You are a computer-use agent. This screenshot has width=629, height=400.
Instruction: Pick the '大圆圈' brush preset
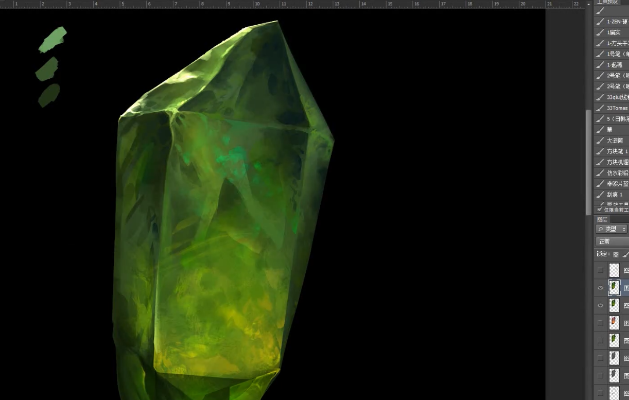(612, 140)
